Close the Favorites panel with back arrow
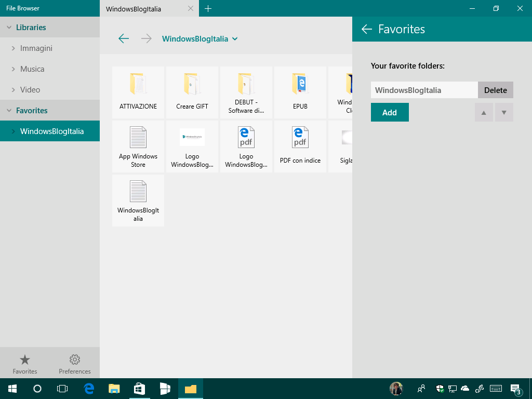Image resolution: width=532 pixels, height=399 pixels. click(x=367, y=29)
